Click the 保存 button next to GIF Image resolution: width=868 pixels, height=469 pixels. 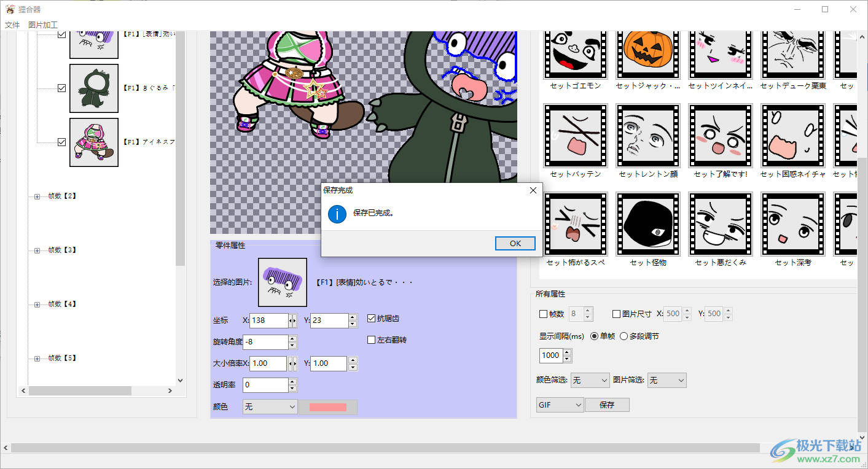click(606, 405)
